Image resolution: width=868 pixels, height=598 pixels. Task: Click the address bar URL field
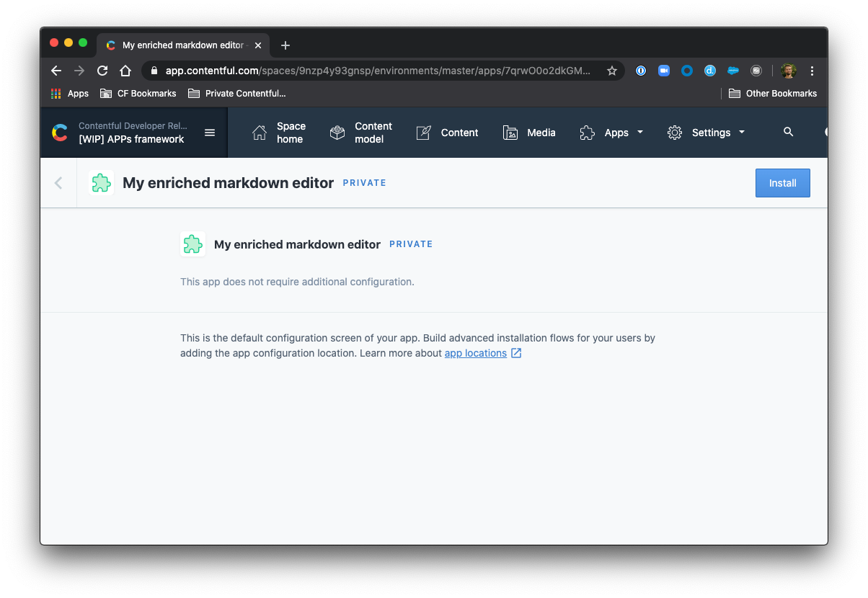(x=360, y=71)
